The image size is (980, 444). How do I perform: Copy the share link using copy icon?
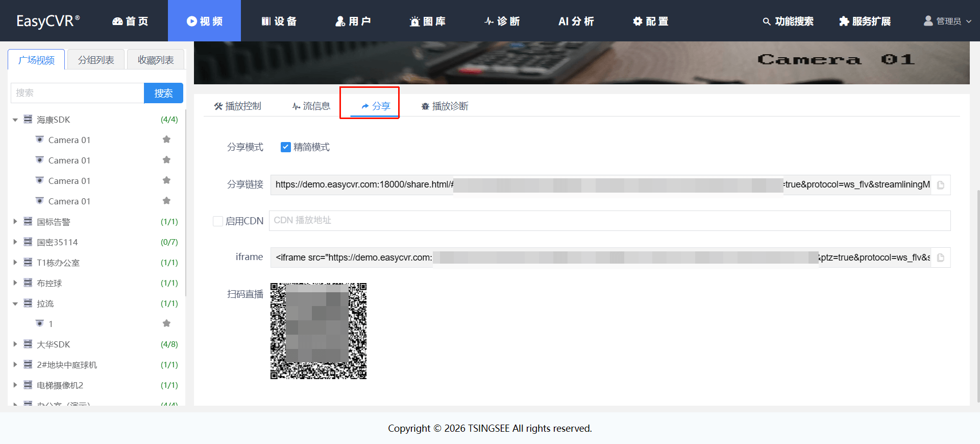[940, 185]
